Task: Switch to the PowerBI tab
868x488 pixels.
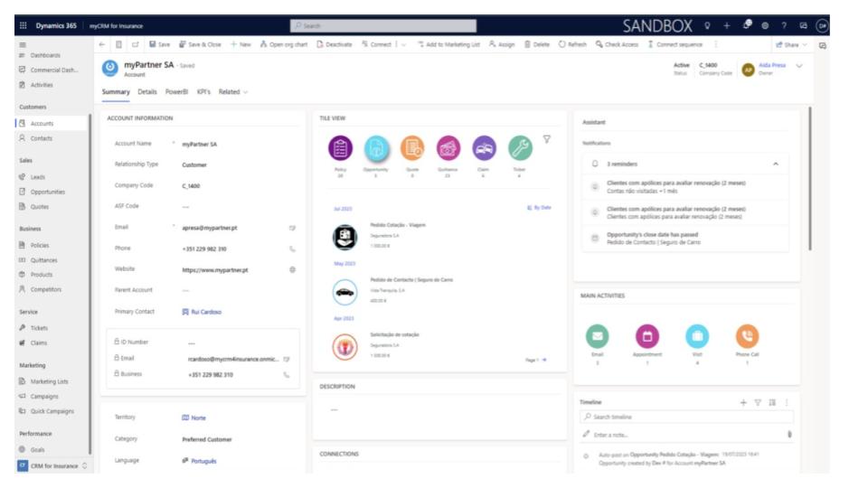Action: click(x=176, y=92)
